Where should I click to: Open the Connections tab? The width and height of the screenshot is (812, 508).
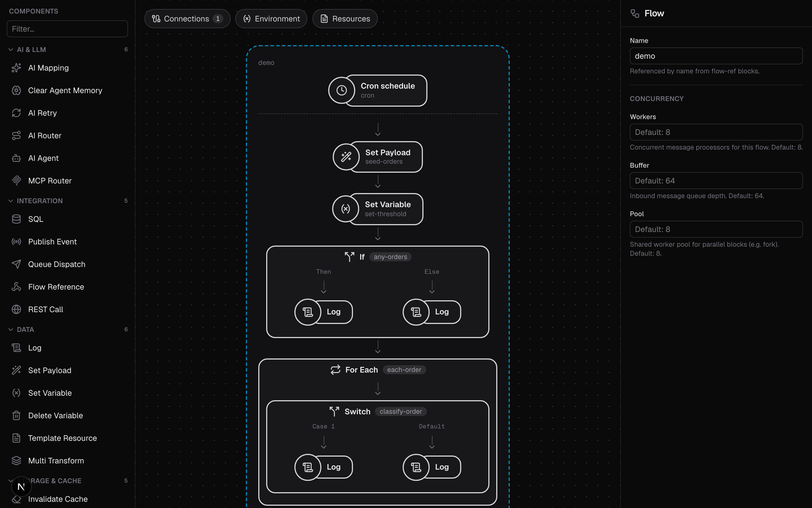tap(187, 19)
